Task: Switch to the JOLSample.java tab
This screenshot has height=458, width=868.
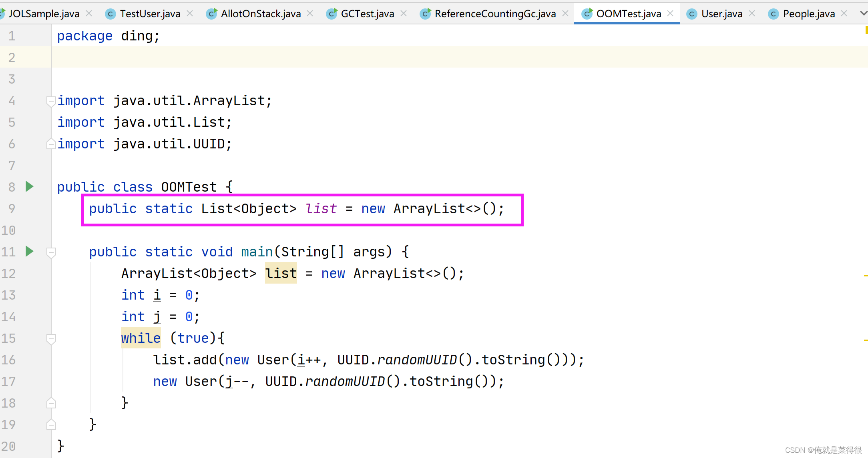Action: coord(44,14)
